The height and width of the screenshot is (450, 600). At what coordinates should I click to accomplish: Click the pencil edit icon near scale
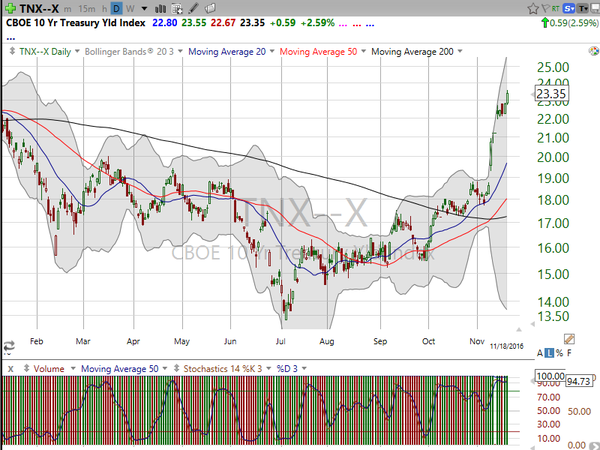(x=569, y=339)
